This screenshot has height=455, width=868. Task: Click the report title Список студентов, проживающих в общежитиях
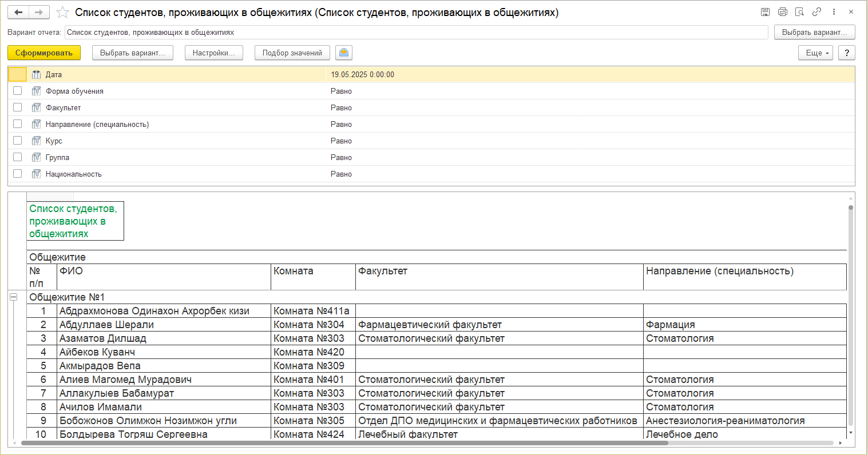pyautogui.click(x=75, y=221)
